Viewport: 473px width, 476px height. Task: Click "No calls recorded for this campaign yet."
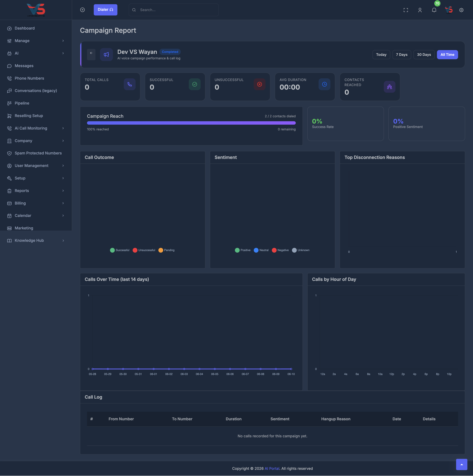(272, 436)
